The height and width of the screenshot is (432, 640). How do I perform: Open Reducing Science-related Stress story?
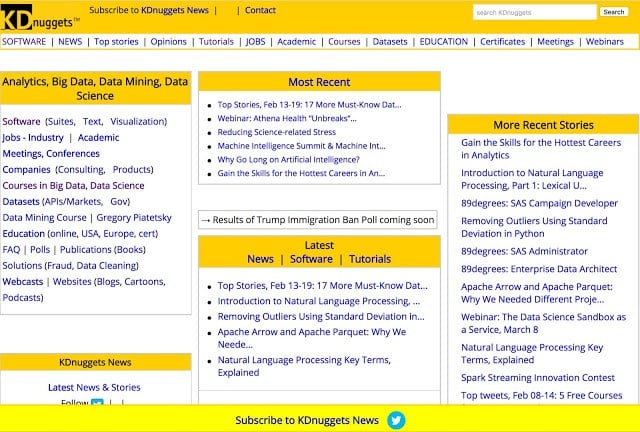click(x=277, y=132)
